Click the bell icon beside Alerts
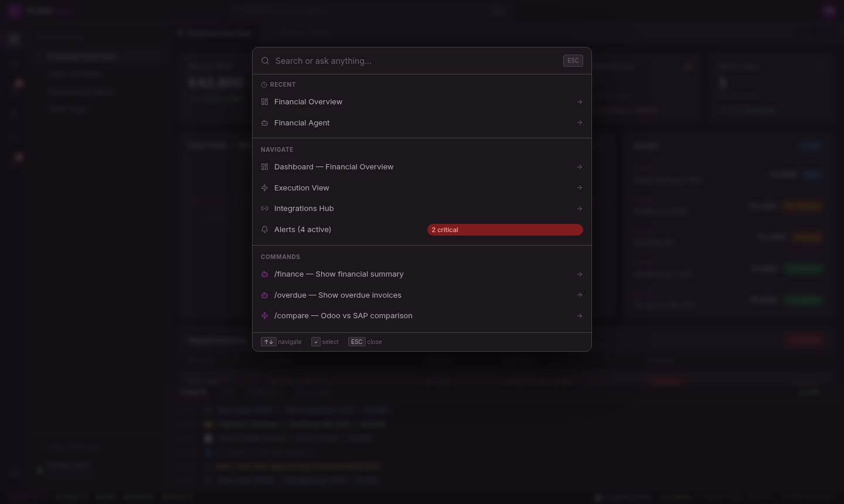This screenshot has width=844, height=504. pos(265,229)
